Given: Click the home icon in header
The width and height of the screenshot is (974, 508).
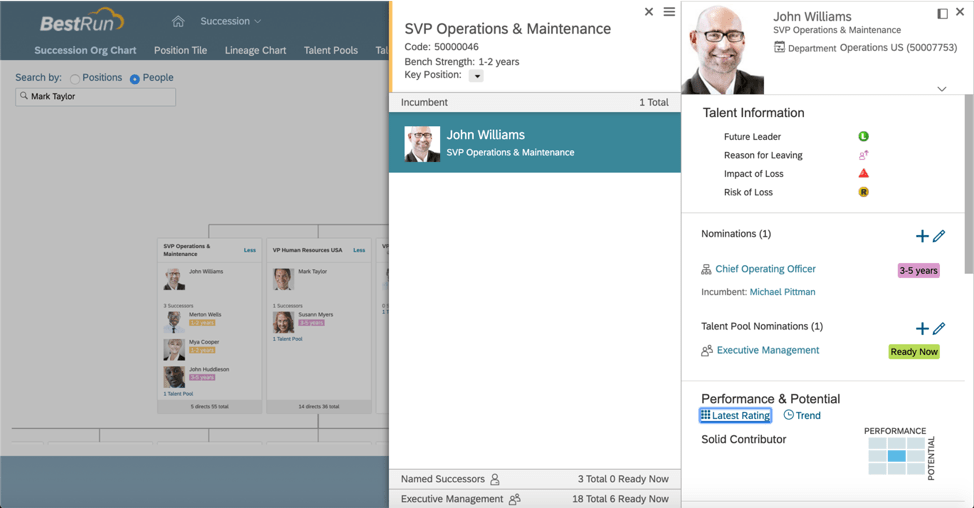Looking at the screenshot, I should (178, 21).
